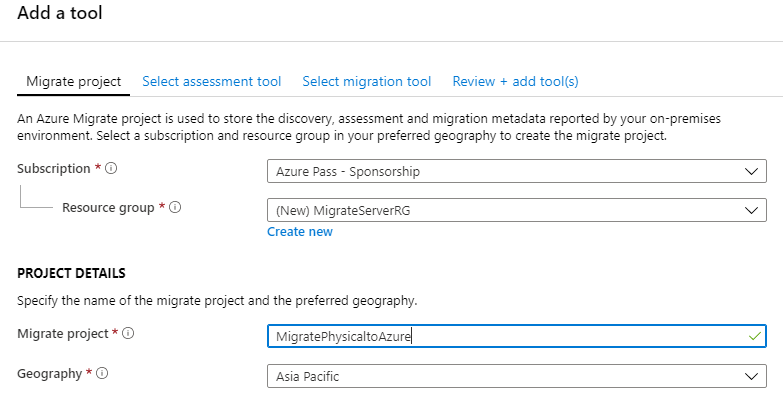Switch to Select migration tool tab
The width and height of the screenshot is (783, 407).
coord(367,81)
